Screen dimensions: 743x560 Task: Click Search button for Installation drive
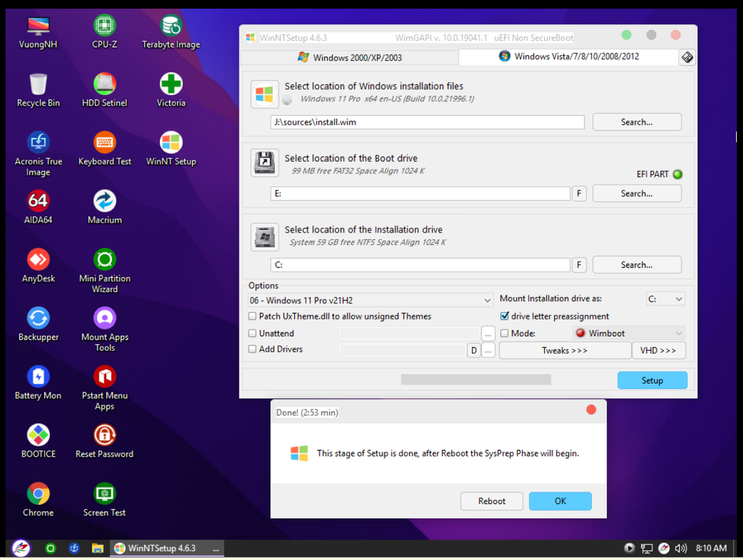pyautogui.click(x=637, y=265)
